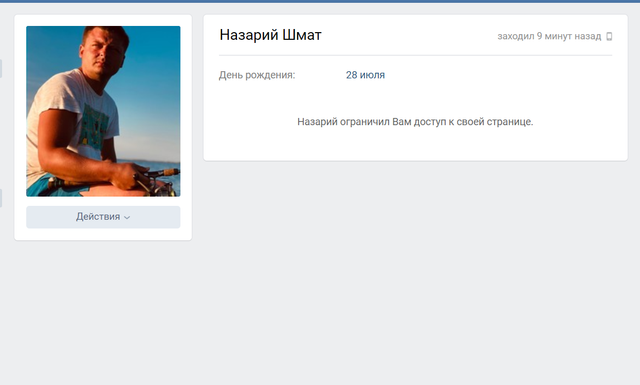Image resolution: width=640 pixels, height=385 pixels.
Task: Select the profile name Назарий Шмат
Action: [x=270, y=35]
